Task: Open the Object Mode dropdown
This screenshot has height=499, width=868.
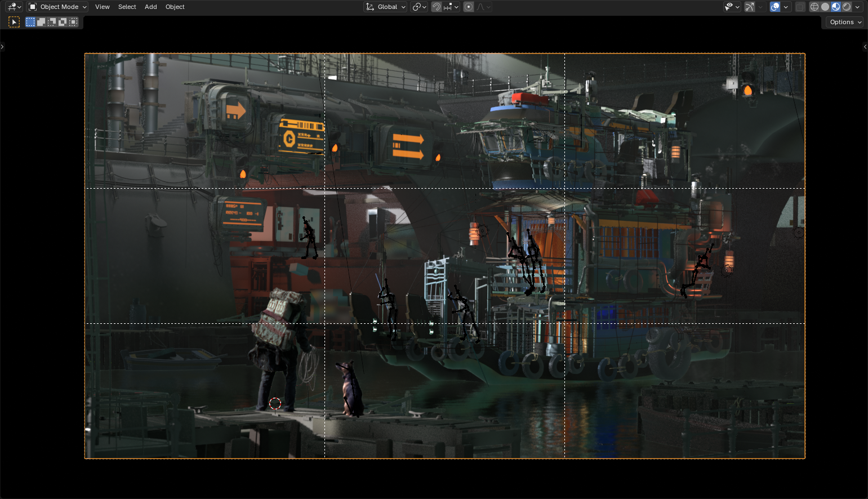Action: [58, 7]
